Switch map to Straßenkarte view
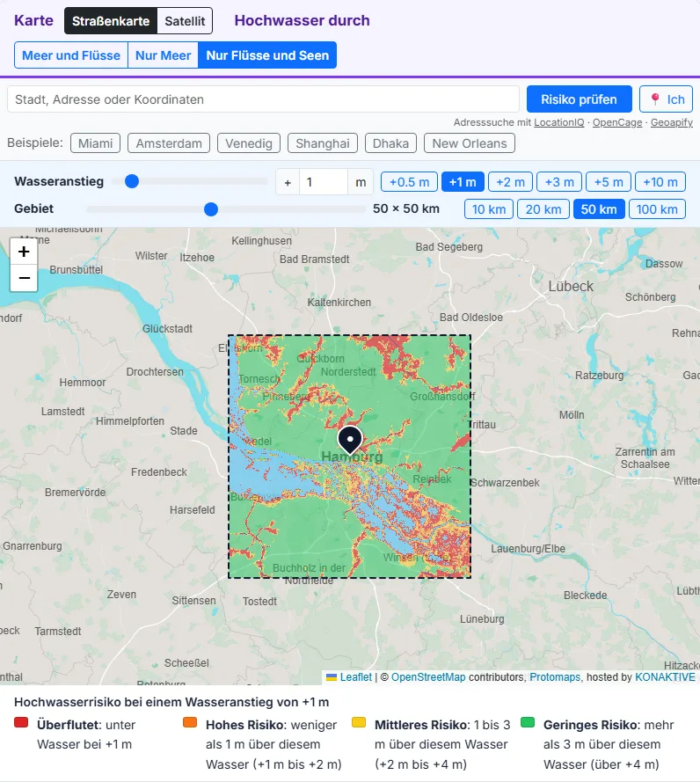The width and height of the screenshot is (700, 782). [111, 20]
